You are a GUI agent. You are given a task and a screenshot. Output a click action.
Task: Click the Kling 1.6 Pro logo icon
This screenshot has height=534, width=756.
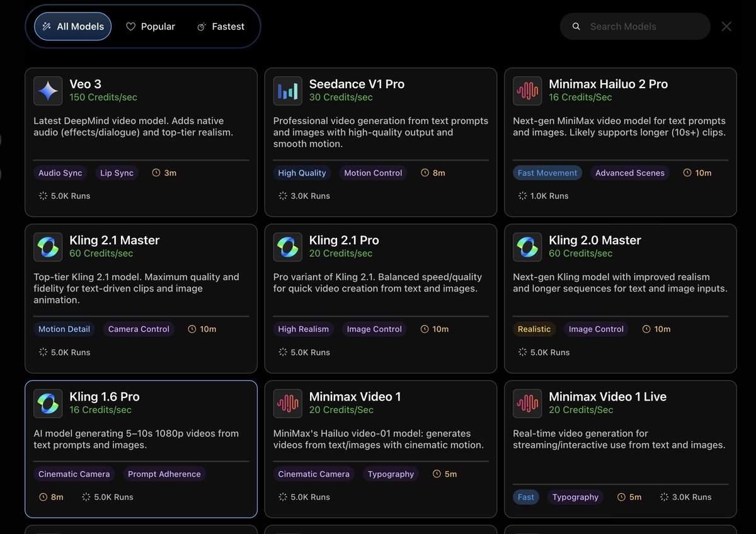[x=48, y=403]
